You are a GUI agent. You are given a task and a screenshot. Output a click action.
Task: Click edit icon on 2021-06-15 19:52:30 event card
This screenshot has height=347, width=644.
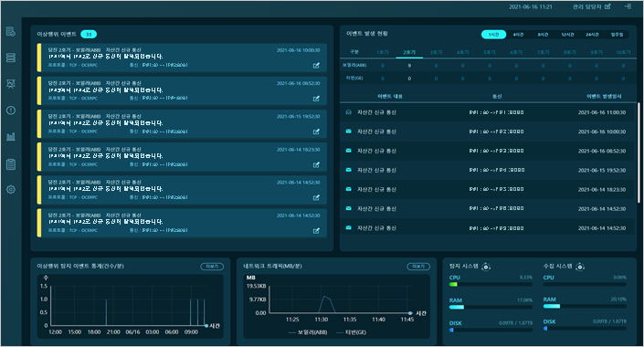[316, 131]
